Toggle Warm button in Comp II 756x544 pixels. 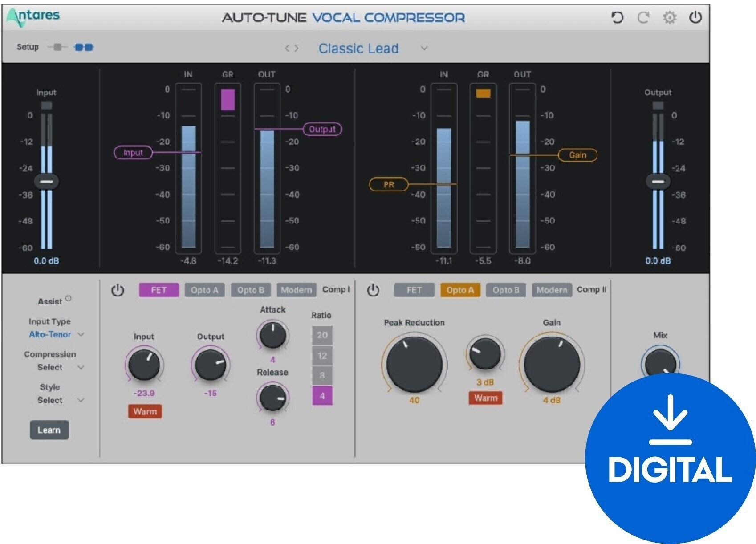(x=486, y=398)
